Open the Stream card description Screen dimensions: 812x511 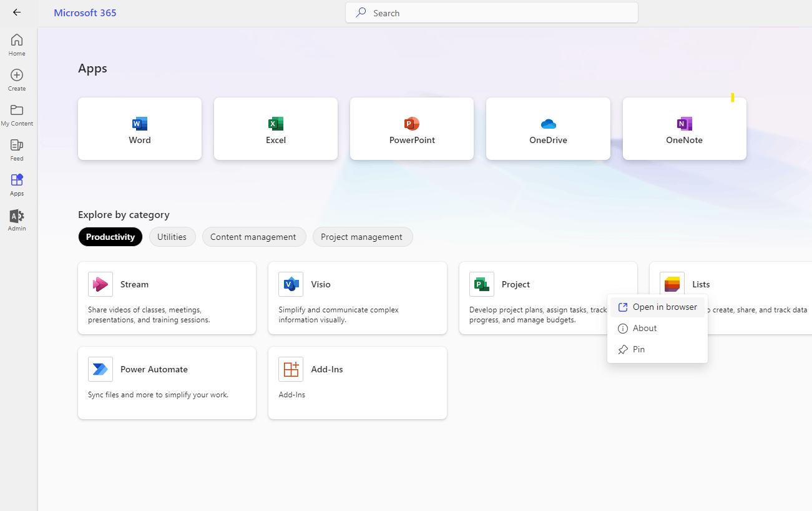149,315
